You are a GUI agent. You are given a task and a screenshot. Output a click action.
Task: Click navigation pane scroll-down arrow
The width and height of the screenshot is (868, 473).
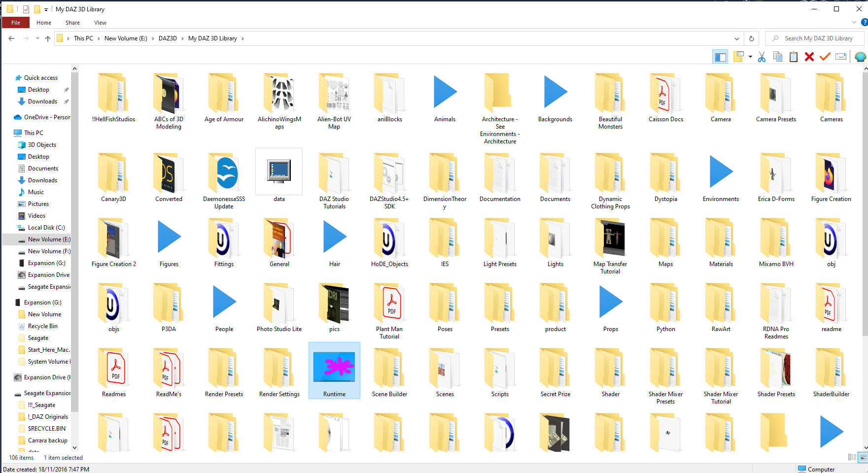click(75, 447)
